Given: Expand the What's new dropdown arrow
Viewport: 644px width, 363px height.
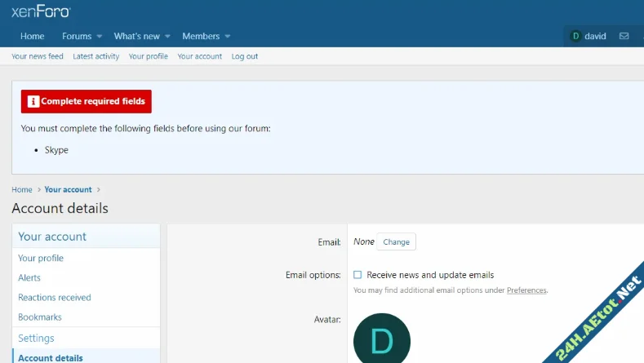Looking at the screenshot, I should click(x=167, y=37).
